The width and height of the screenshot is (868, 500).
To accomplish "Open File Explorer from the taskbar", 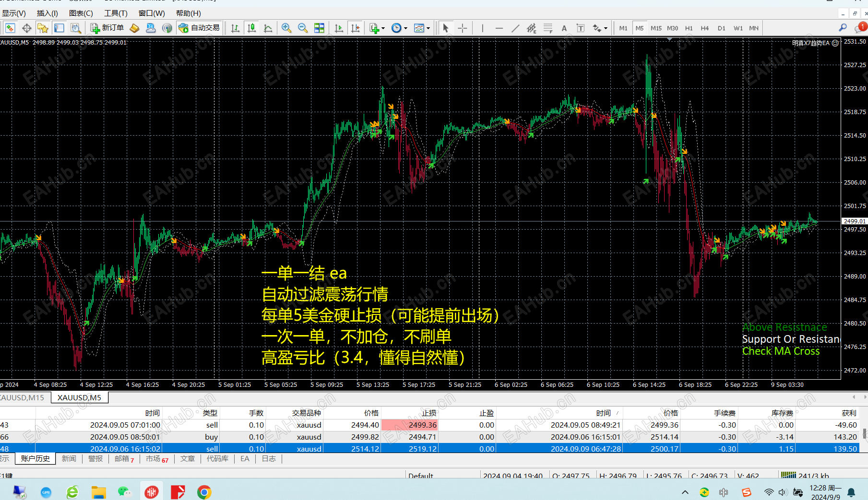I will click(x=99, y=492).
